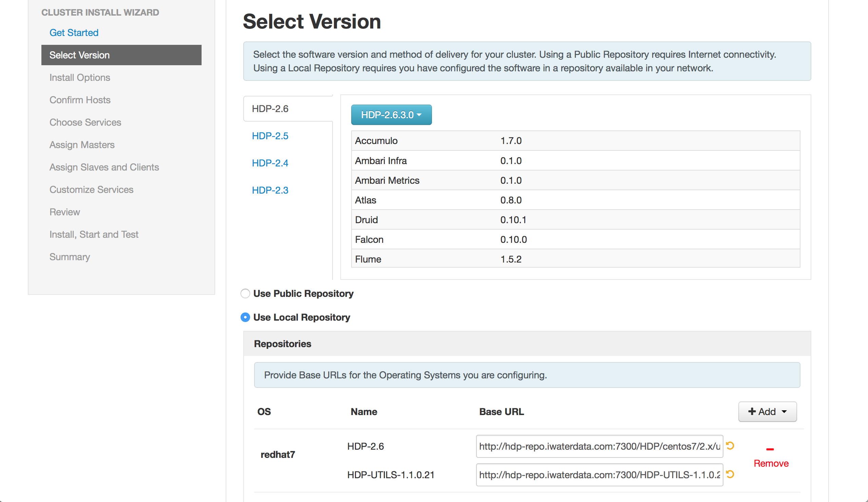Viewport: 868px width, 502px height.
Task: Switch to the HDP-2.5 stack tab
Action: coord(270,136)
